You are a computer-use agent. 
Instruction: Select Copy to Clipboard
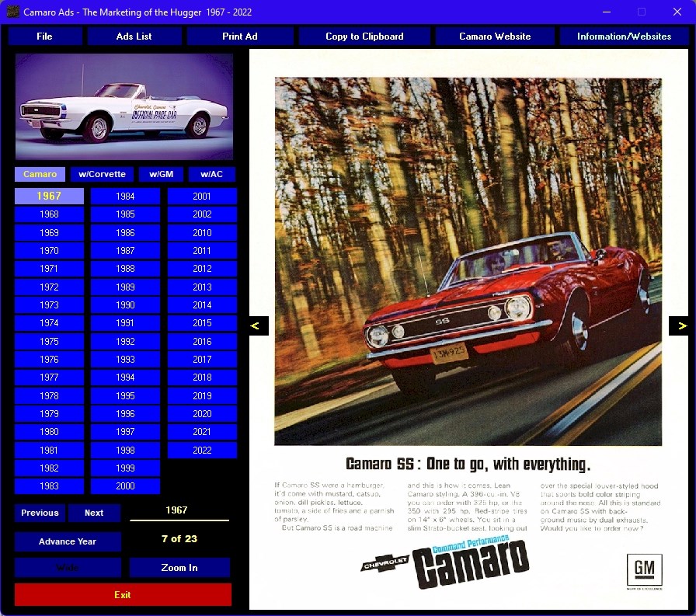pyautogui.click(x=364, y=37)
